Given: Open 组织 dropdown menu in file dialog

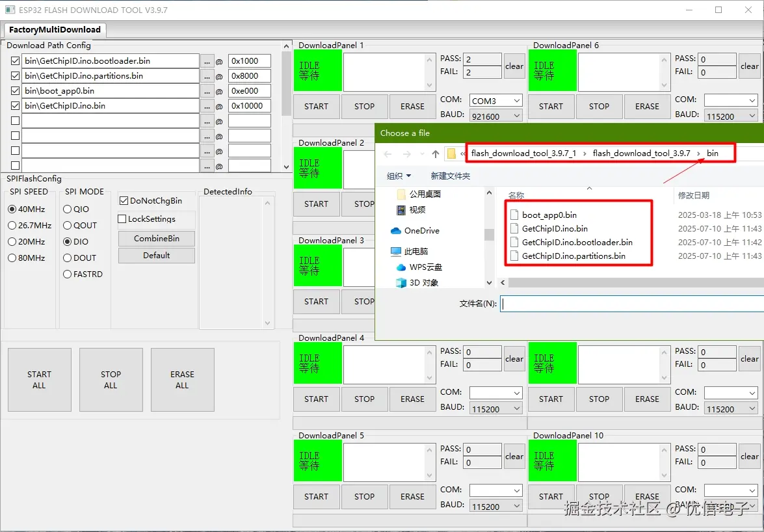Looking at the screenshot, I should (399, 176).
